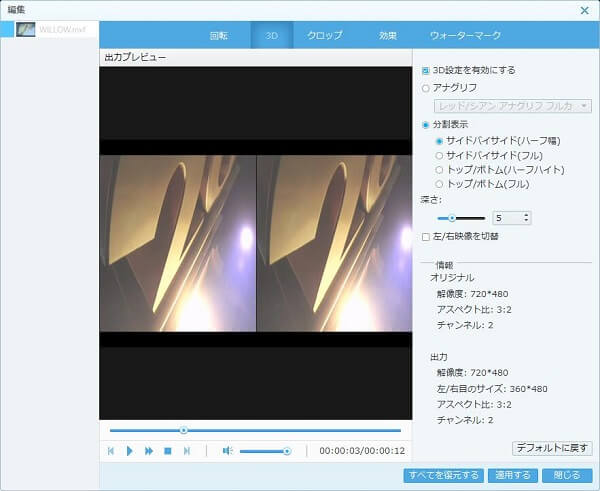Switch to the 3D tab
The height and width of the screenshot is (491, 600).
click(x=272, y=36)
